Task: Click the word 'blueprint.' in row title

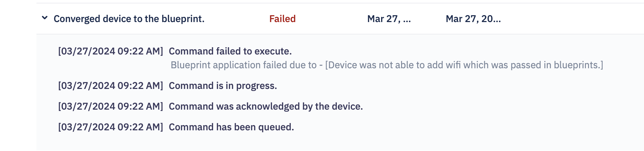Action: [183, 19]
